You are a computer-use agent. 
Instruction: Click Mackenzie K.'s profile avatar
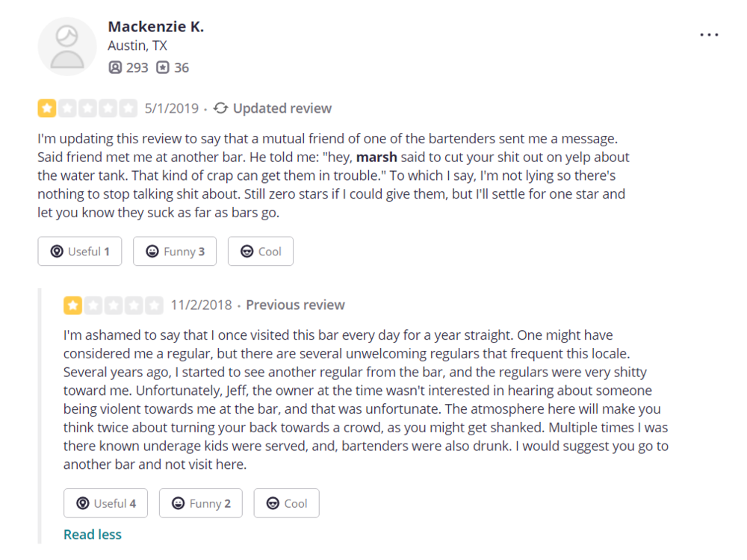(67, 46)
